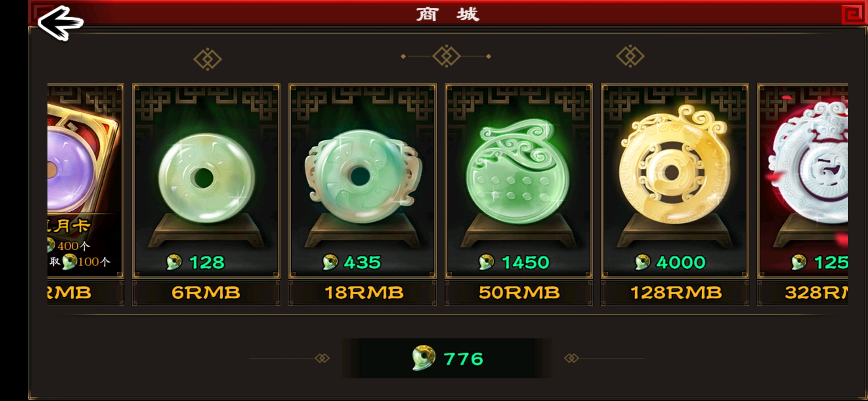Screen dimensions: 868x401
Task: Buy the 50RMB package
Action: tap(519, 293)
